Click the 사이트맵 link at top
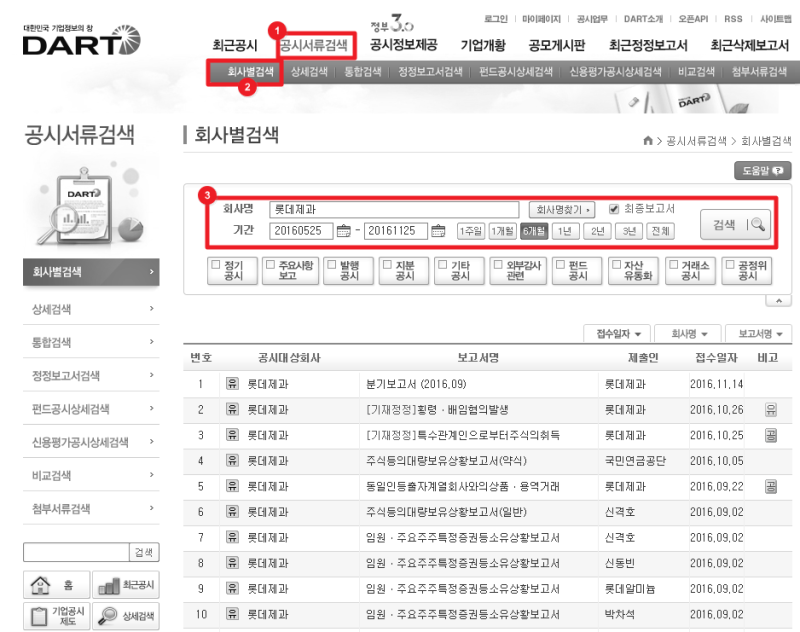800x632 pixels. [776, 19]
